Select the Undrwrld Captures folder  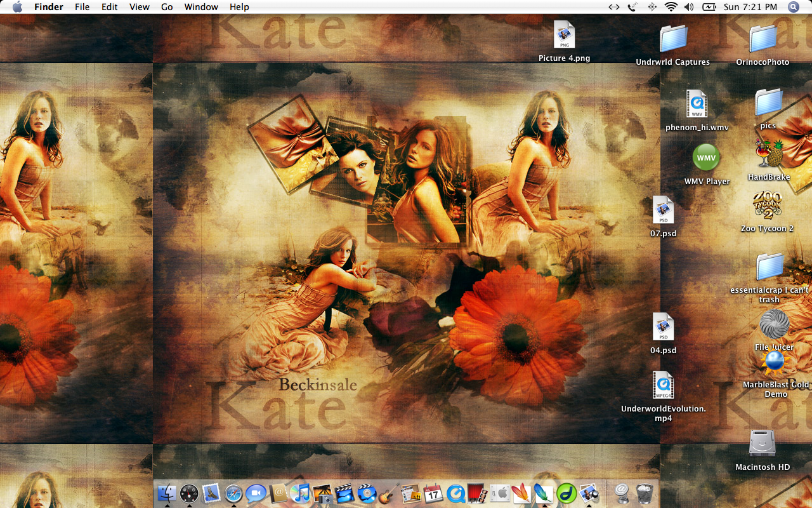click(673, 39)
